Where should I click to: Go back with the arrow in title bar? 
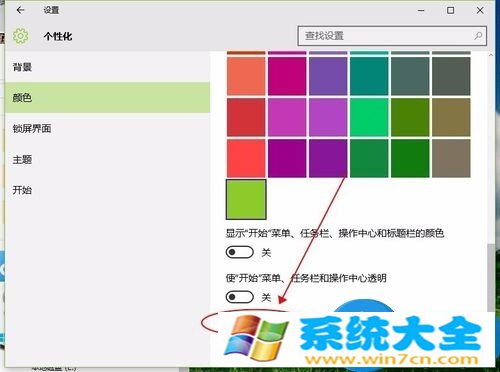[x=20, y=10]
